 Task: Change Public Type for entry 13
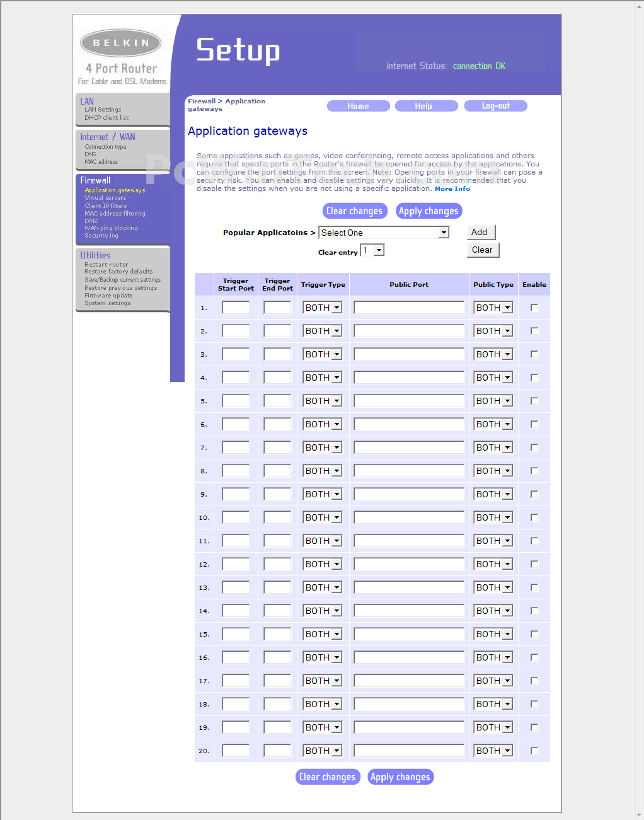[x=493, y=587]
